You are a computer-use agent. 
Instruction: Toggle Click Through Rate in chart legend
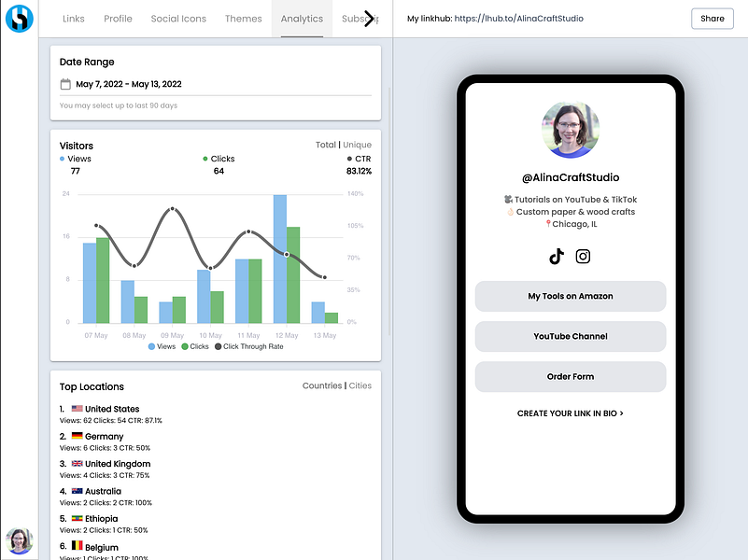(x=249, y=346)
